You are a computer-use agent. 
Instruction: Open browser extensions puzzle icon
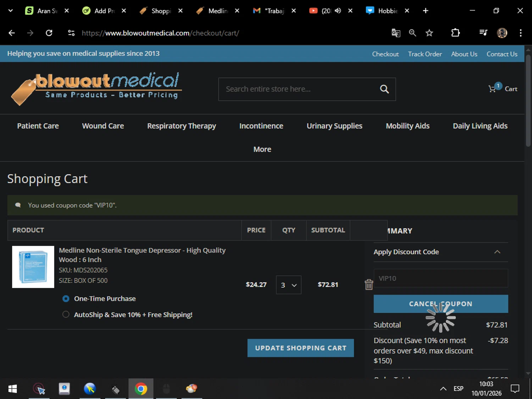click(455, 33)
